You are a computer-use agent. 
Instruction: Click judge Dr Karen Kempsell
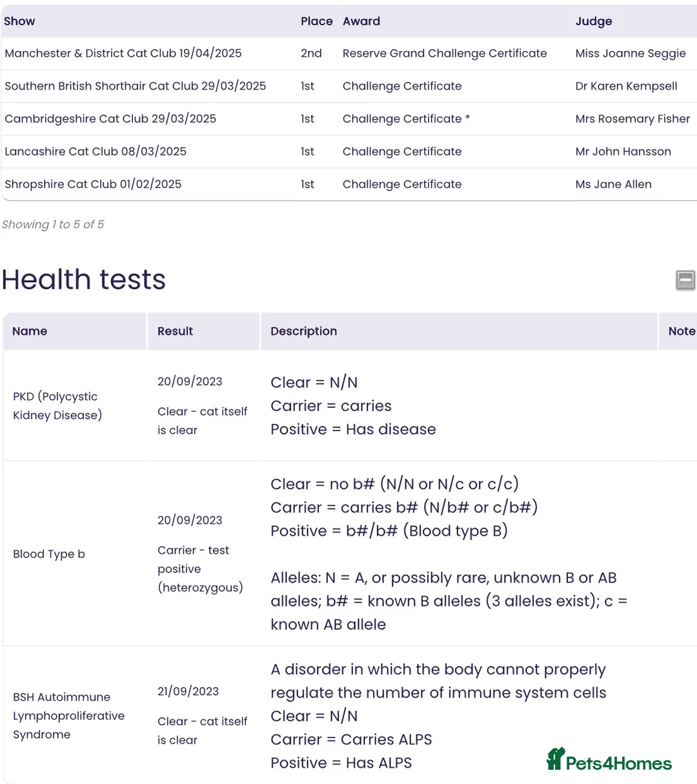click(626, 86)
